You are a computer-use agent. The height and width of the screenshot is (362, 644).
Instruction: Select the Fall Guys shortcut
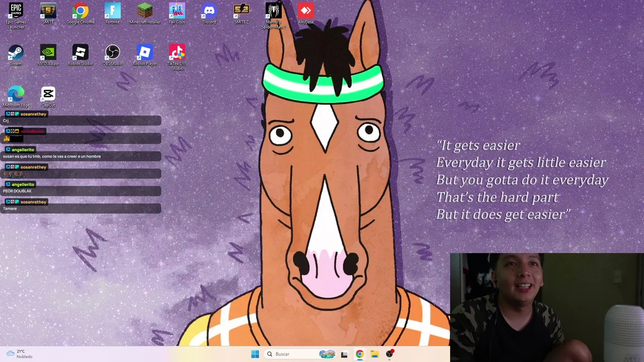(177, 14)
